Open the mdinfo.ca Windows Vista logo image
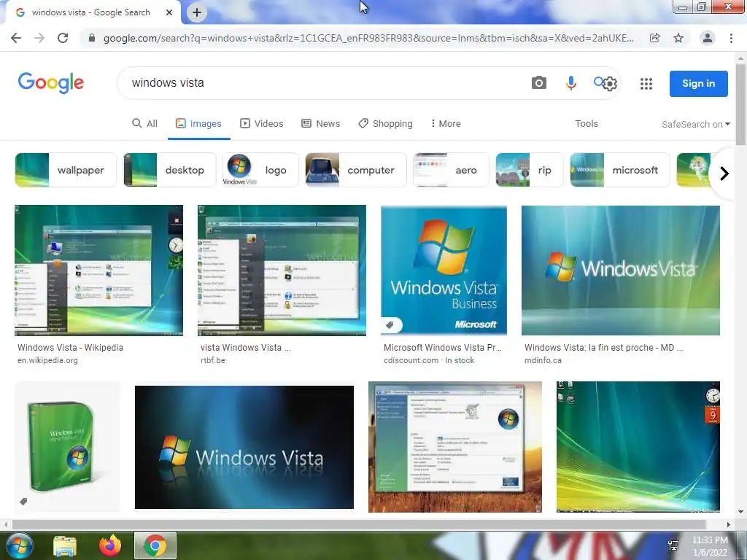The image size is (747, 560). click(621, 271)
